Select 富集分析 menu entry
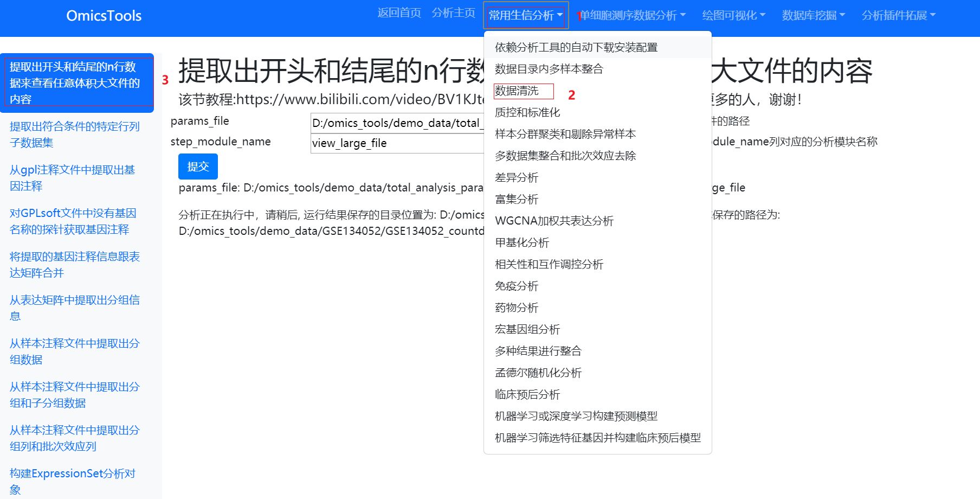The image size is (980, 499). [x=515, y=199]
